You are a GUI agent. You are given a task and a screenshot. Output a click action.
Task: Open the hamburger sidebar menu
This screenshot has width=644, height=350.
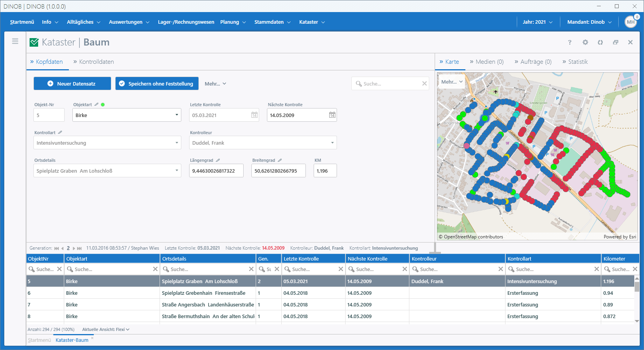pyautogui.click(x=15, y=41)
